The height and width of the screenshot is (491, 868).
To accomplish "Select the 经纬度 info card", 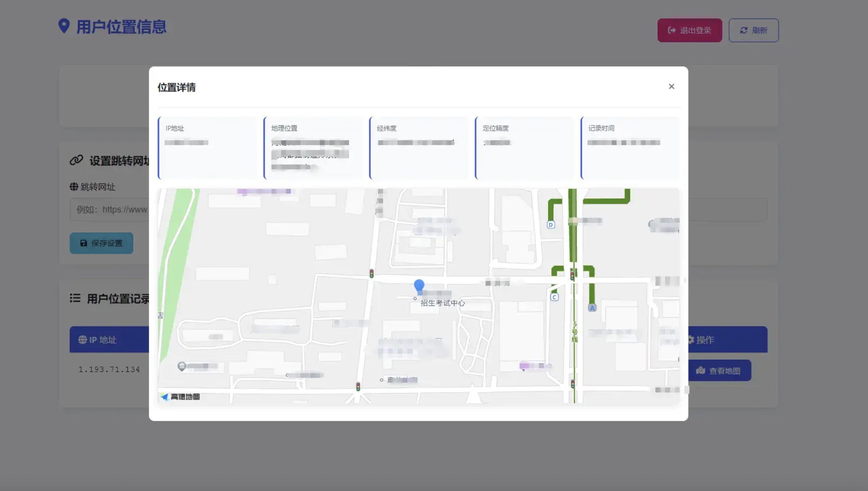I will click(x=419, y=148).
